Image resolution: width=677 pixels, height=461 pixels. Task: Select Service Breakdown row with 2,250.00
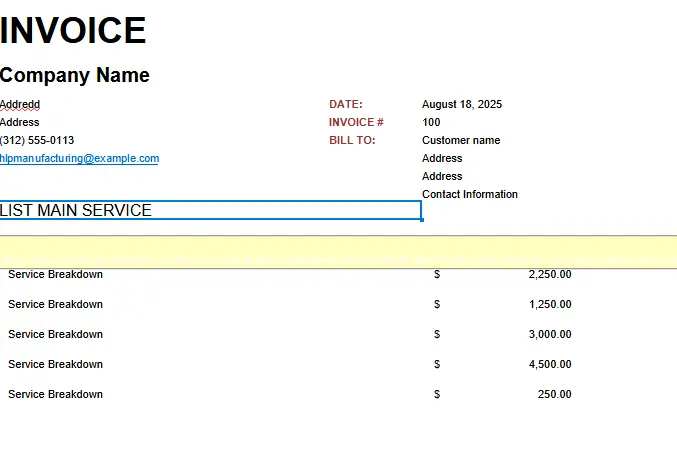pyautogui.click(x=55, y=275)
